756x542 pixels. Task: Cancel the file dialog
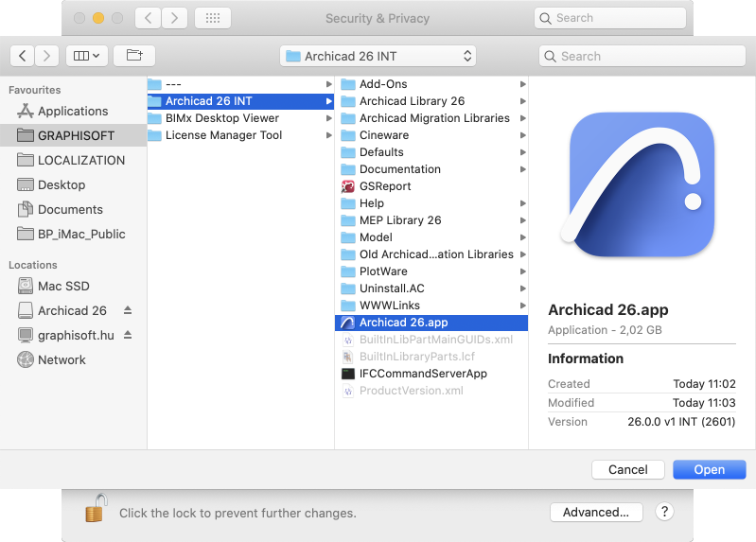point(627,470)
